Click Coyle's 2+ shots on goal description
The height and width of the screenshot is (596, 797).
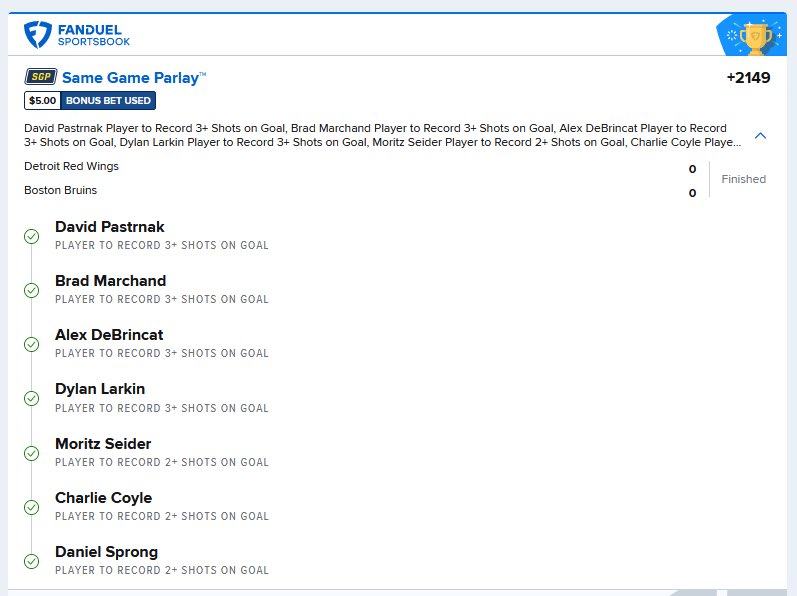coord(162,516)
